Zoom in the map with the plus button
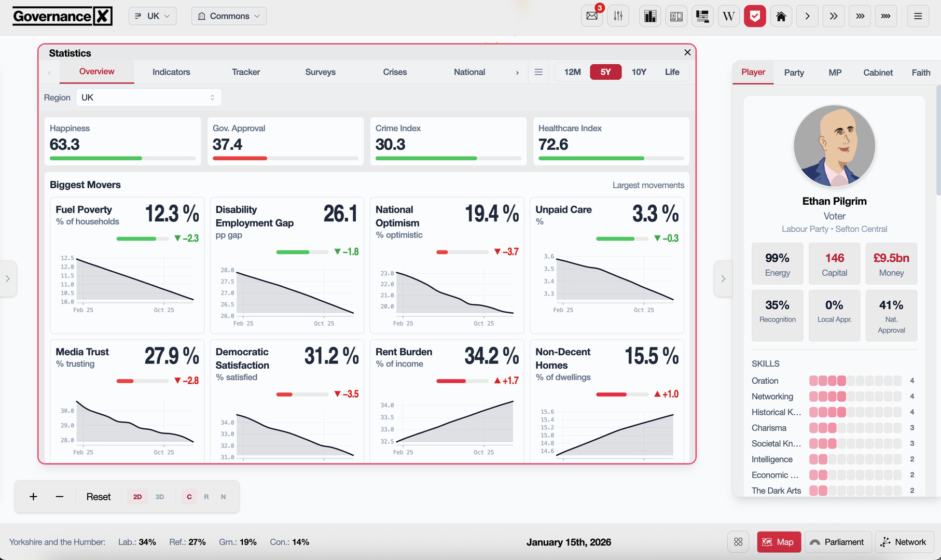This screenshot has height=560, width=941. (33, 497)
